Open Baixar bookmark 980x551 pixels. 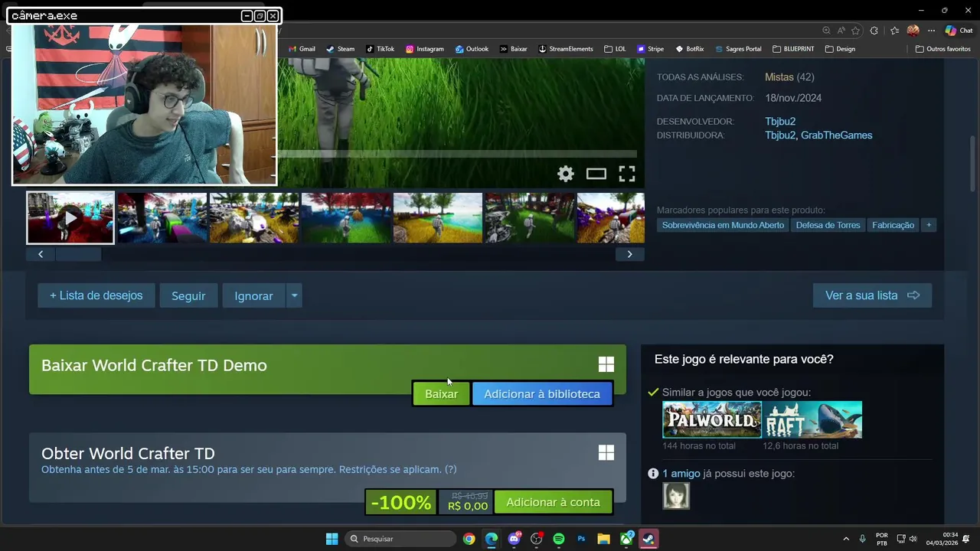click(x=514, y=49)
